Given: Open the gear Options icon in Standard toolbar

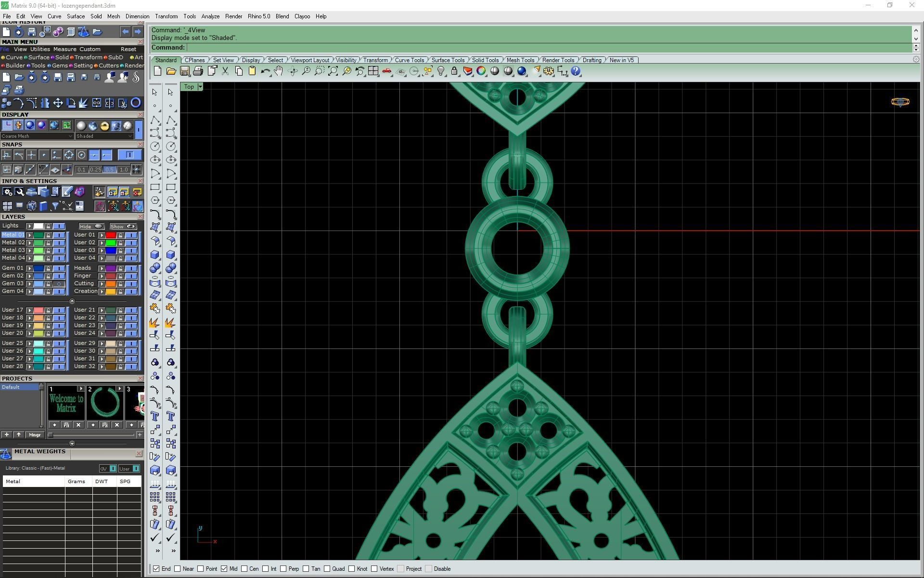Looking at the screenshot, I should [x=549, y=71].
